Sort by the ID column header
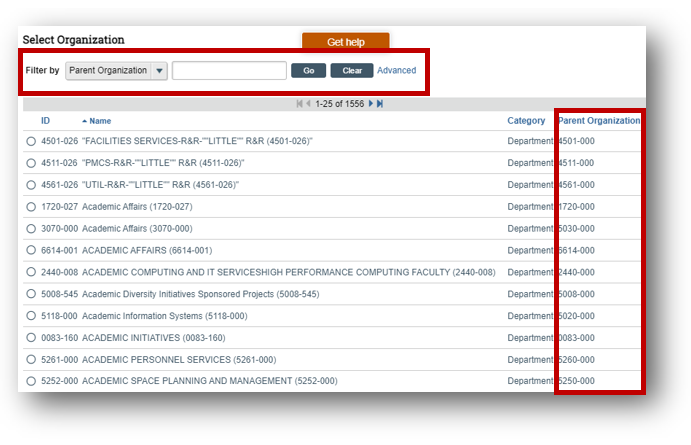Viewport: 691px width, 445px height. [x=45, y=121]
